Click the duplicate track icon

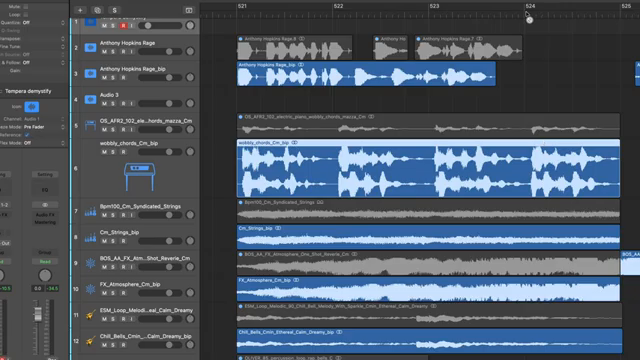pyautogui.click(x=97, y=10)
